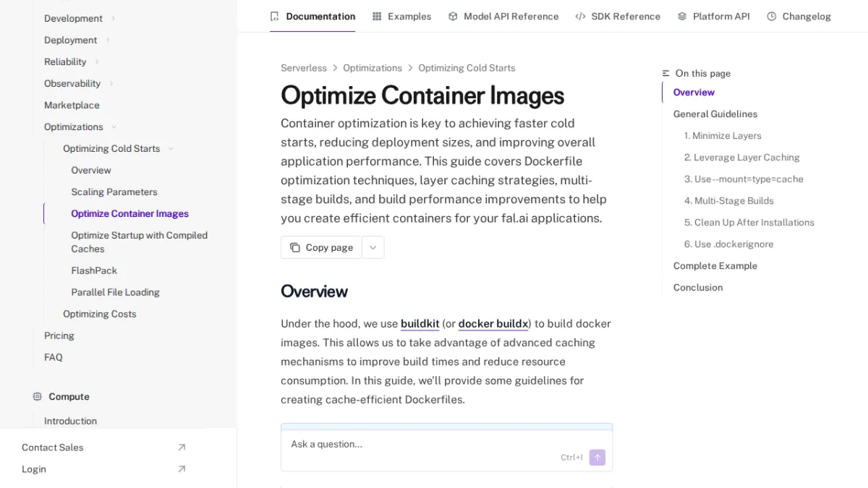
Task: Jump to 4. Multi-Stage Builds
Action: pyautogui.click(x=729, y=200)
